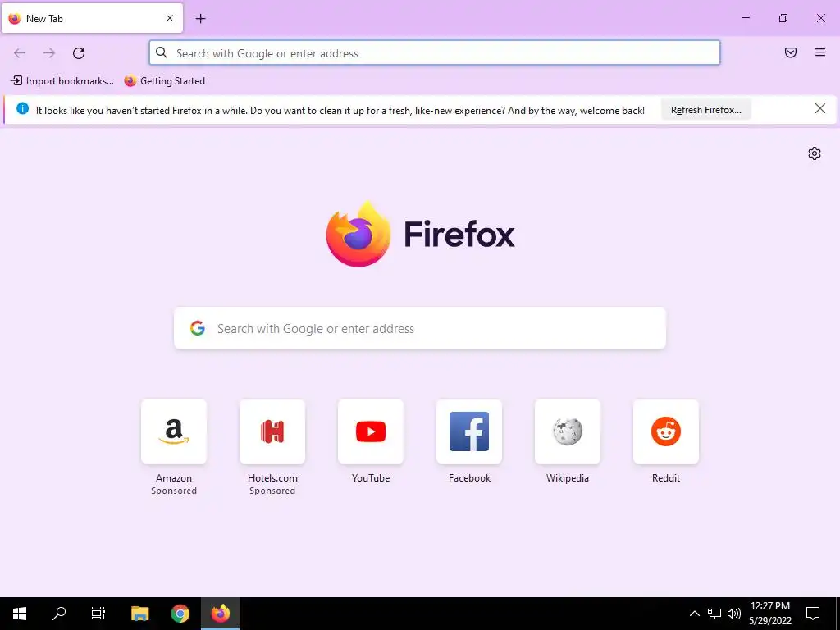This screenshot has width=840, height=630.
Task: Minimize the Firefox window
Action: 745,18
